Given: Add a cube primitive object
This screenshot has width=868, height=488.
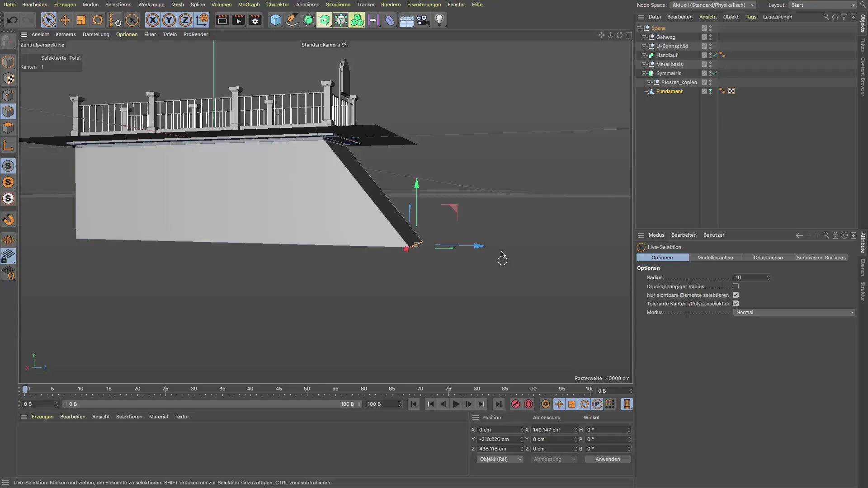Looking at the screenshot, I should pyautogui.click(x=275, y=20).
